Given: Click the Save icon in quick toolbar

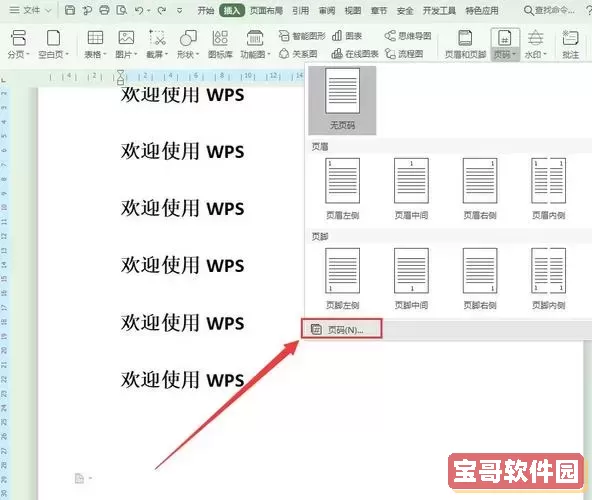Looking at the screenshot, I should [x=70, y=10].
